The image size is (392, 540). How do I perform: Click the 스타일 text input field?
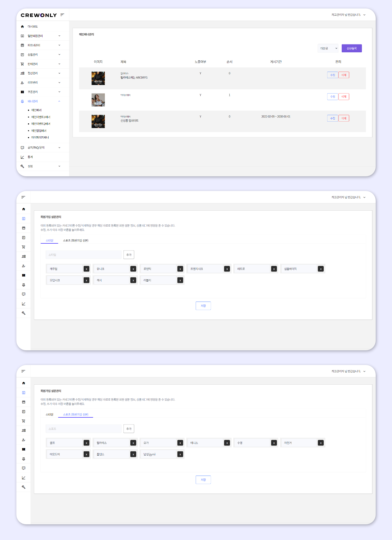click(83, 255)
